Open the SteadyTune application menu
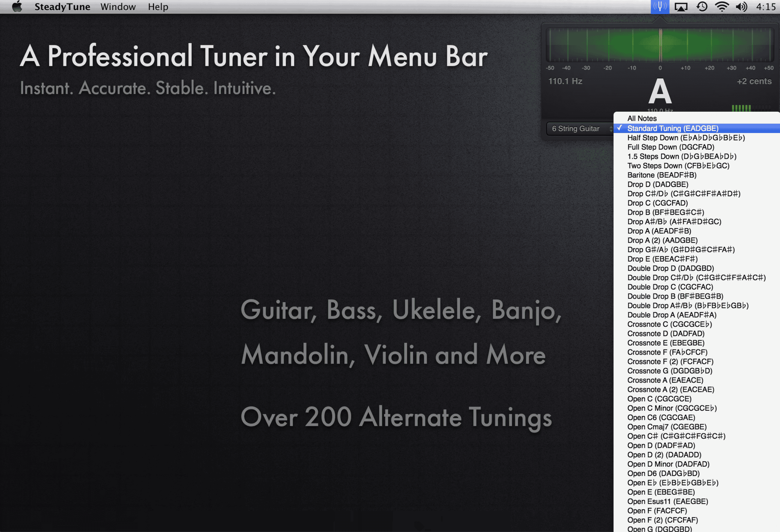Viewport: 780px width, 532px height. 62,7
